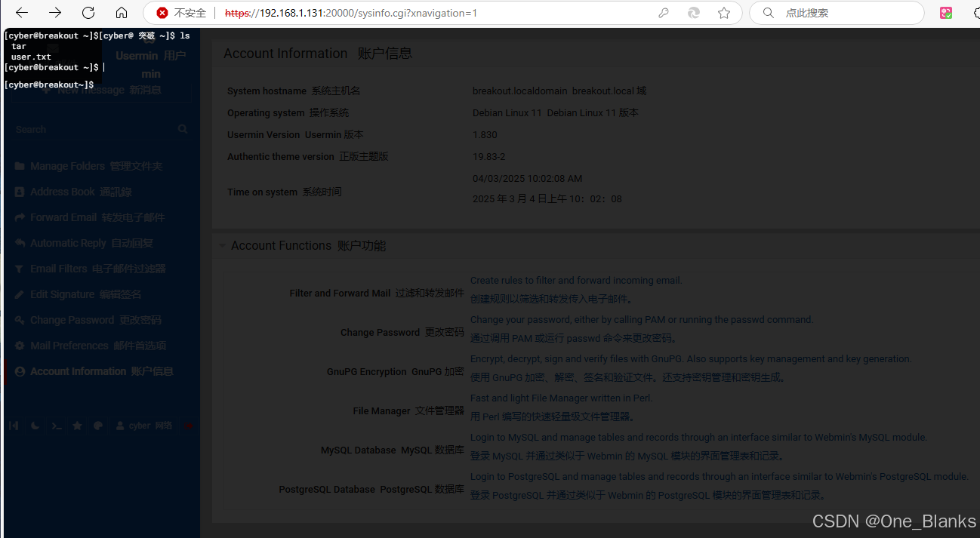Viewport: 980px width, 538px height.
Task: Open Manage Folders in sidebar
Action: pos(96,166)
